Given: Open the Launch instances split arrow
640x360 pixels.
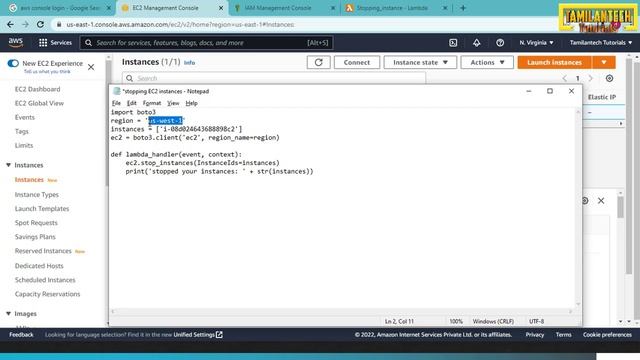Looking at the screenshot, I should coord(604,62).
